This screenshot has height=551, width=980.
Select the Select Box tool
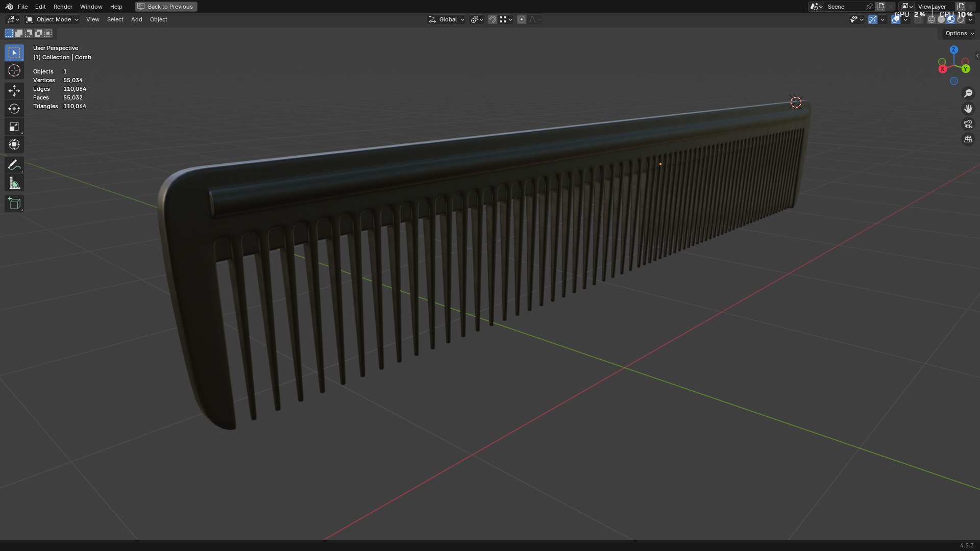coord(14,53)
